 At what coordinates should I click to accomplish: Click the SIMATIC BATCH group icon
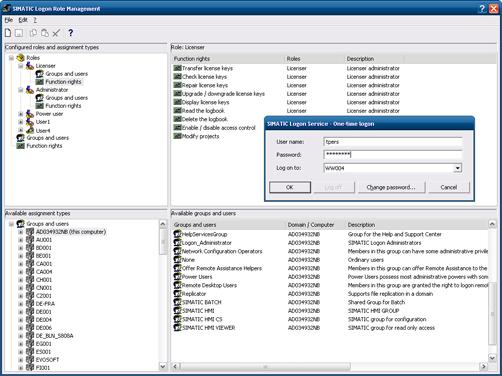coord(177,302)
